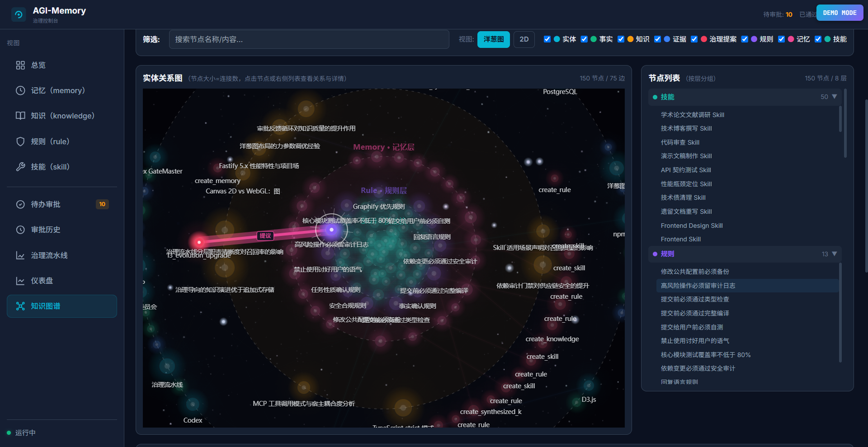The image size is (868, 447).
Task: Click the shield icon beside 规则 (rule)
Action: [x=20, y=141]
